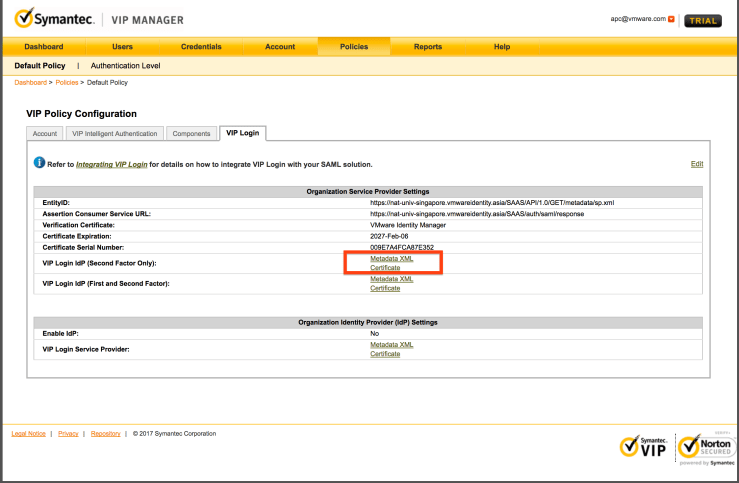Download First and Second Factor Certificate

[x=385, y=288]
